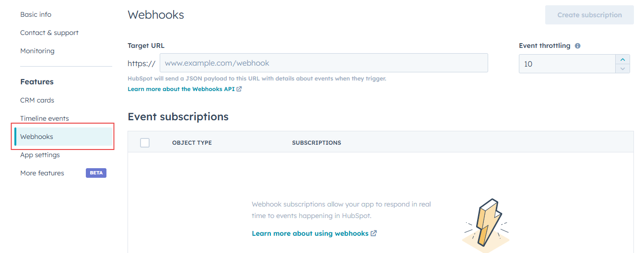Click the lightning bolt illustration
Image resolution: width=644 pixels, height=253 pixels.
(x=485, y=225)
